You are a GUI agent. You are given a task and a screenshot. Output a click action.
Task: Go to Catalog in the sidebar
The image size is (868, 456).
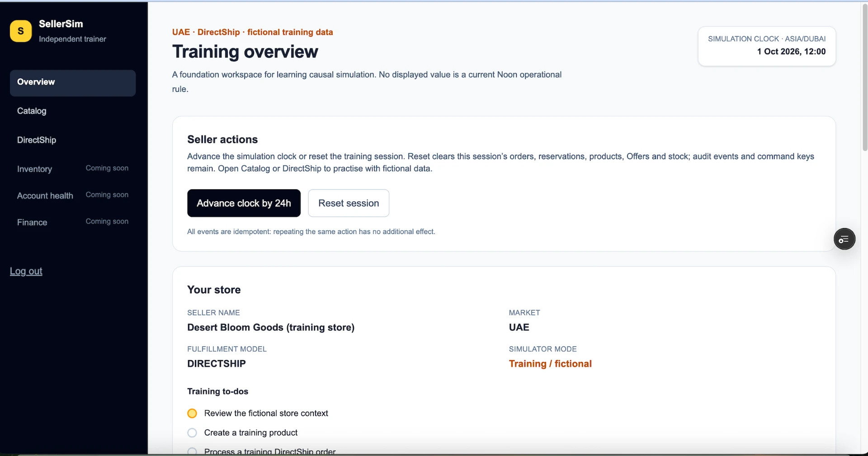32,111
